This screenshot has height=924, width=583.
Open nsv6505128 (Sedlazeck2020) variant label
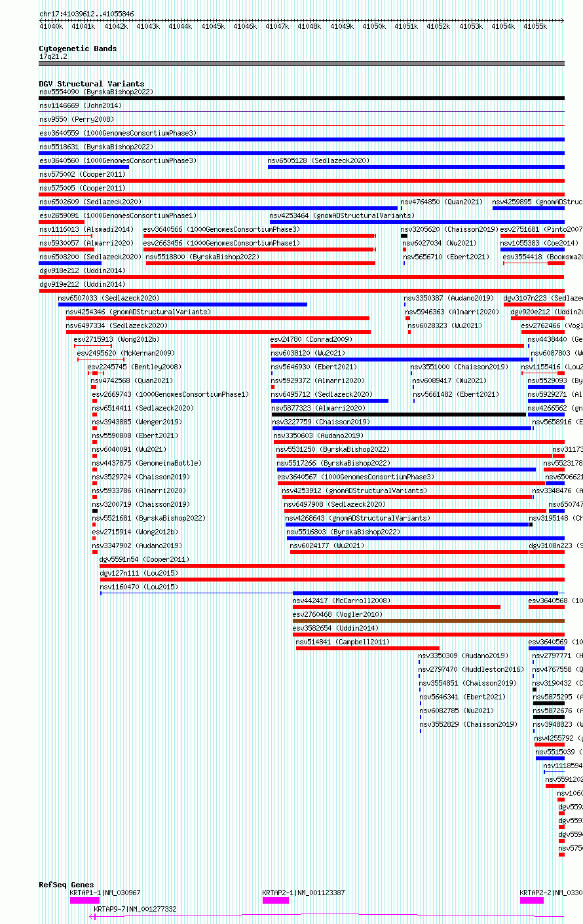click(318, 160)
